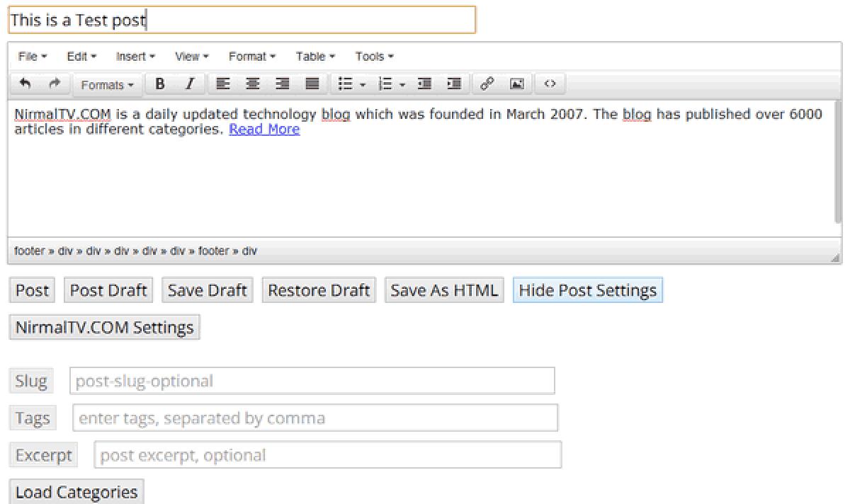This screenshot has height=504, width=850.
Task: Open the Table menu
Action: pyautogui.click(x=314, y=56)
